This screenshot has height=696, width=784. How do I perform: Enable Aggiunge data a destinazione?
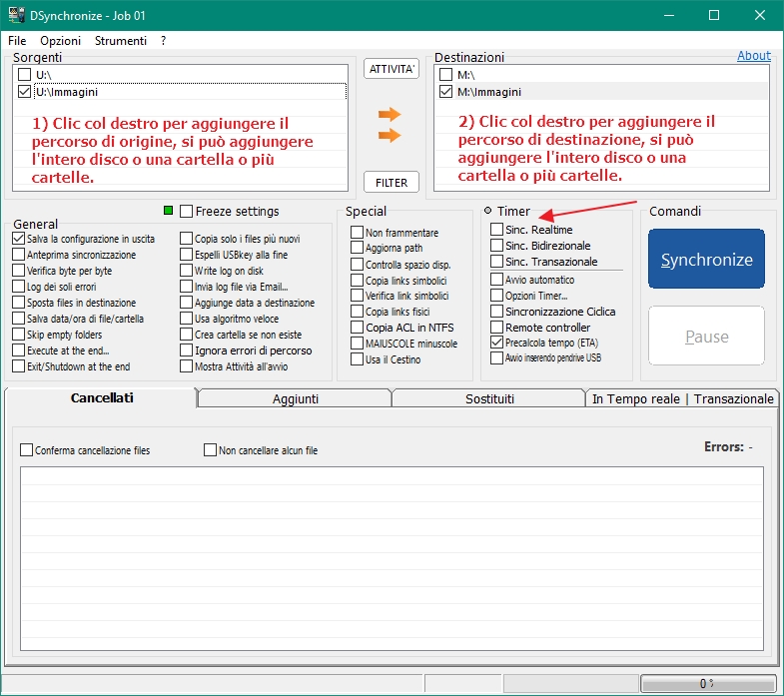[186, 303]
